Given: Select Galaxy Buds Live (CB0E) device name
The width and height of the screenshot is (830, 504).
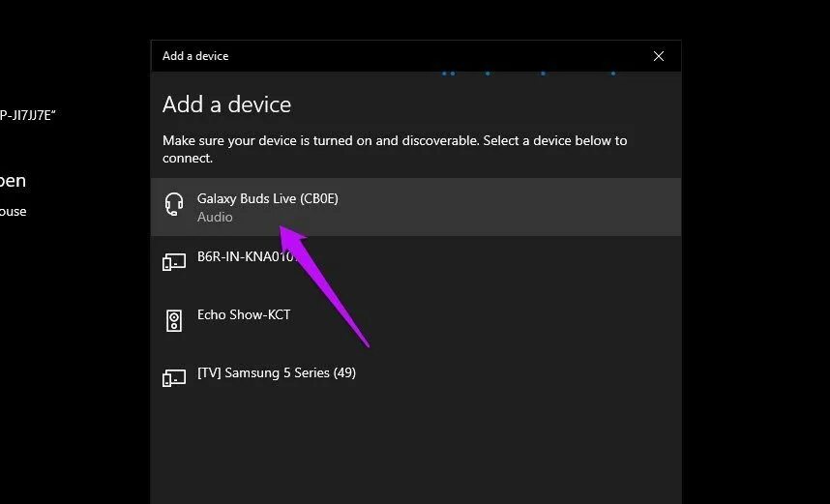Looking at the screenshot, I should point(267,198).
